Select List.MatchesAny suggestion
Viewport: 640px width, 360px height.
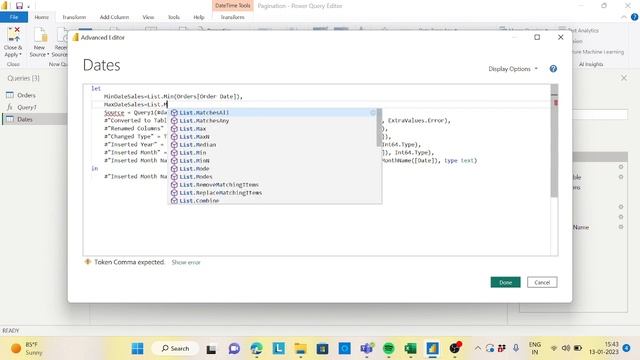click(x=272, y=121)
